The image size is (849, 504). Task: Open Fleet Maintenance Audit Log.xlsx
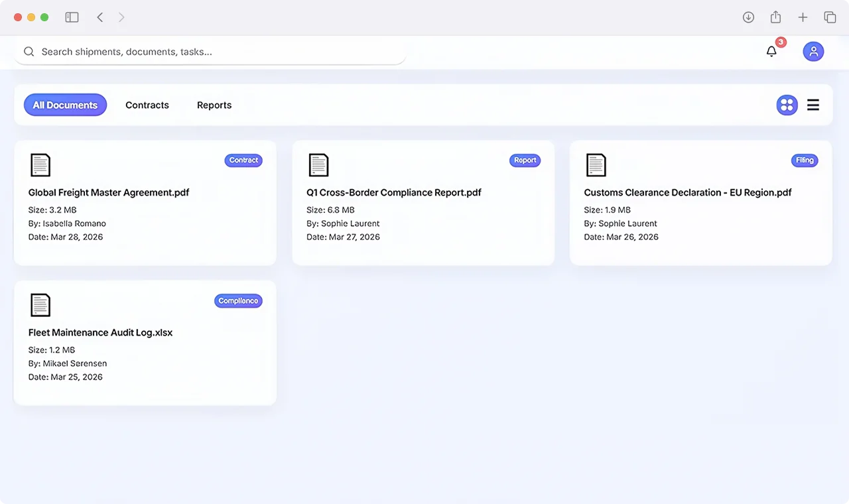pyautogui.click(x=100, y=332)
